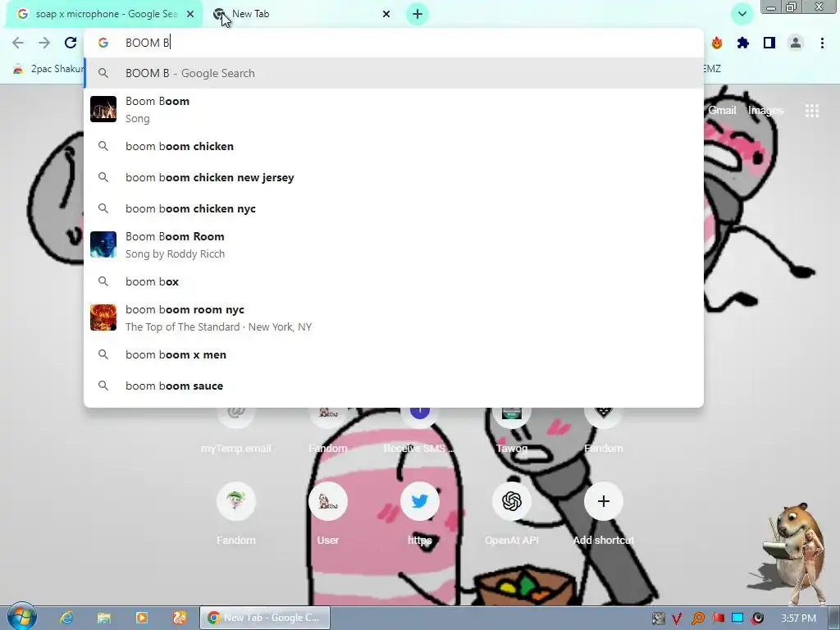
Task: Switch to the New Tab tab
Action: [x=300, y=14]
